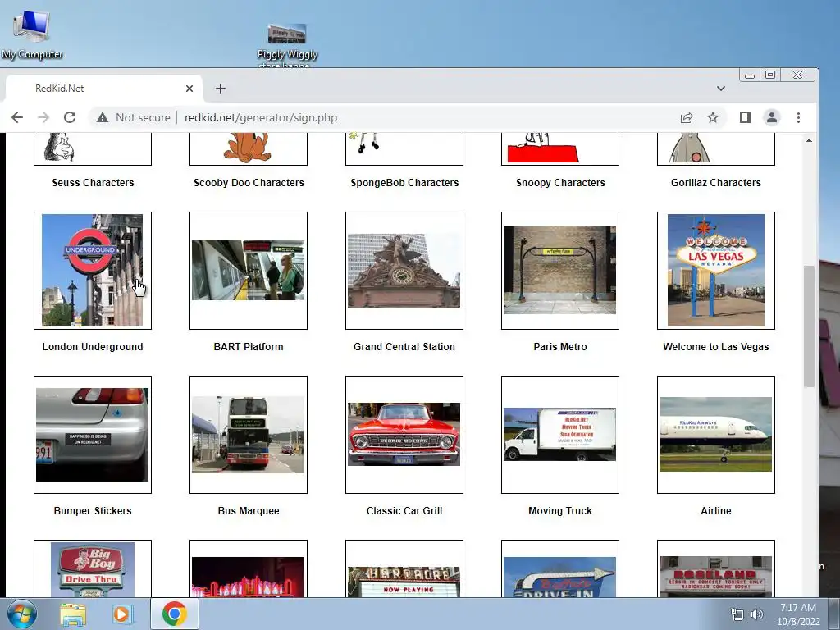Open the Paris Metro sign thumbnail
Screen dimensions: 840x630
pos(560,271)
